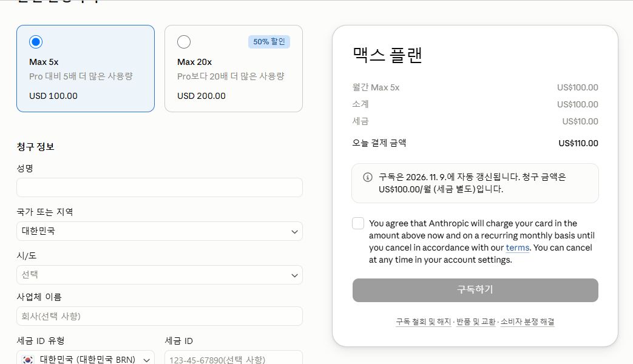
Task: Click the 구독하기 subscribe button
Action: coord(475,290)
